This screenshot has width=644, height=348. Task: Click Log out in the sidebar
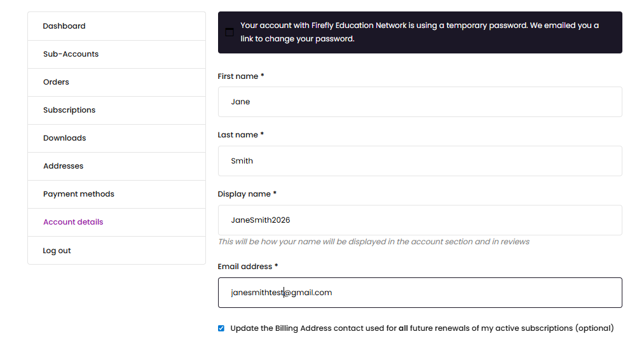(x=57, y=251)
